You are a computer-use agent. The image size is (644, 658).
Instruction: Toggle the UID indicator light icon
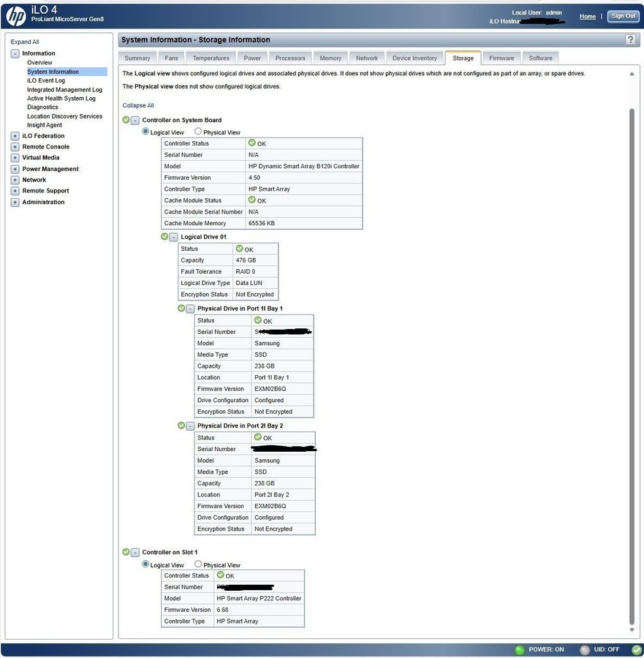[584, 650]
